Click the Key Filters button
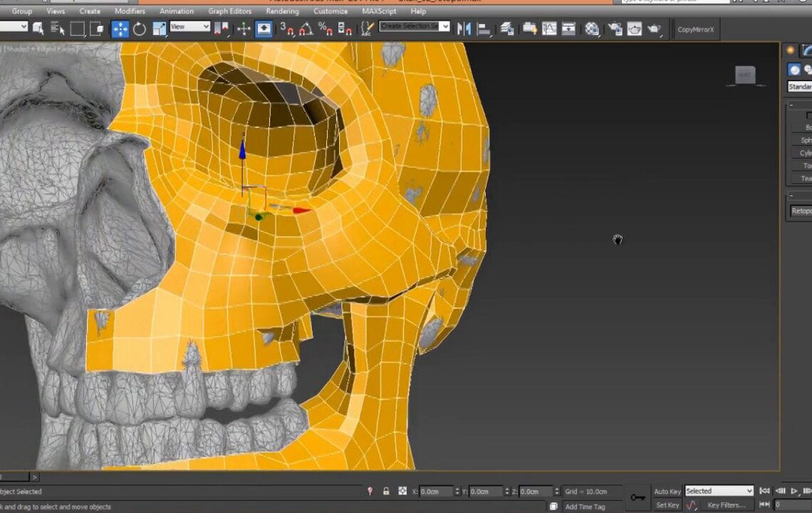 point(727,504)
